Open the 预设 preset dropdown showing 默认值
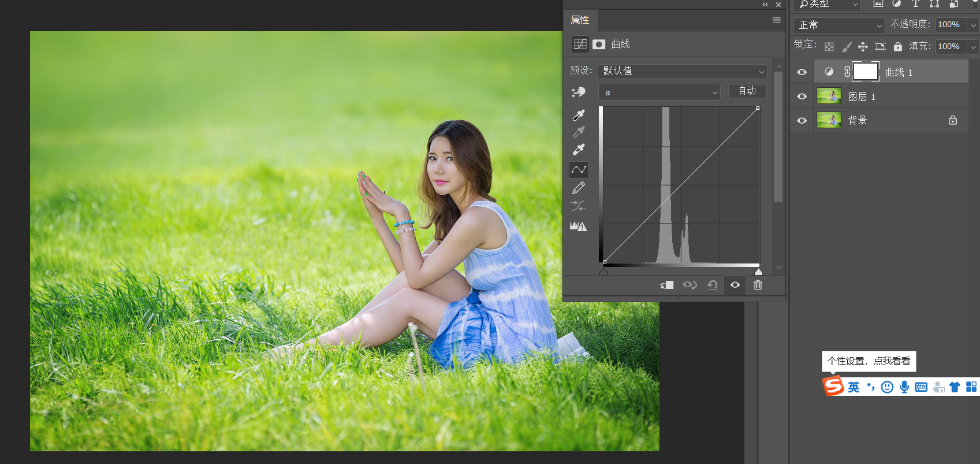980x464 pixels. (683, 71)
